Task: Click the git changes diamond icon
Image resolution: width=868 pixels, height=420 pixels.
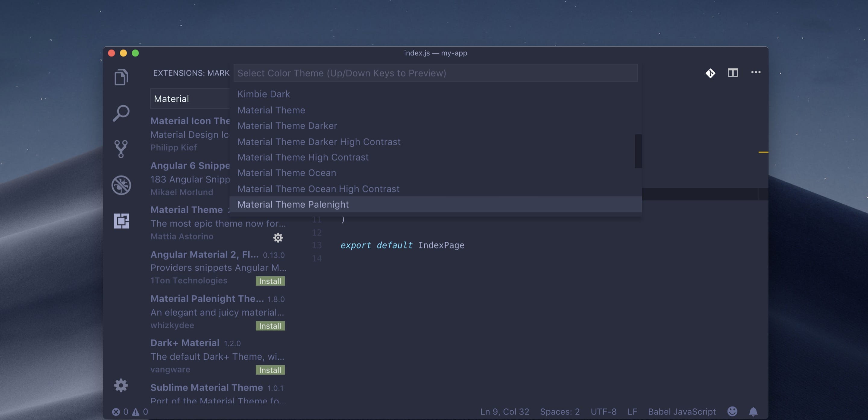Action: coord(710,73)
